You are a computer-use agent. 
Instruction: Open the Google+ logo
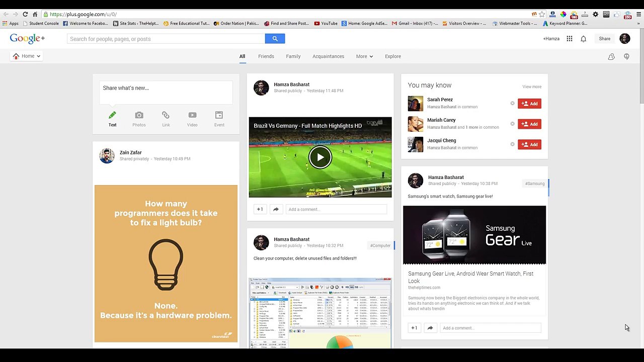click(27, 39)
